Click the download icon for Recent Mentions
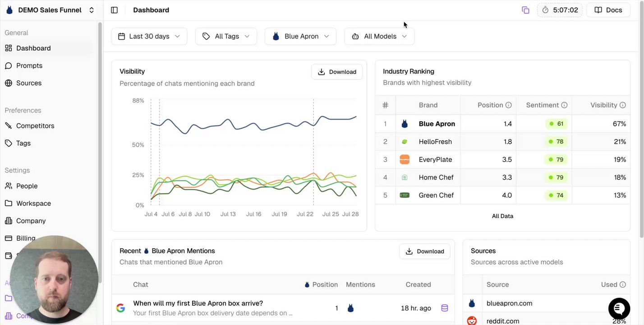 [409, 251]
